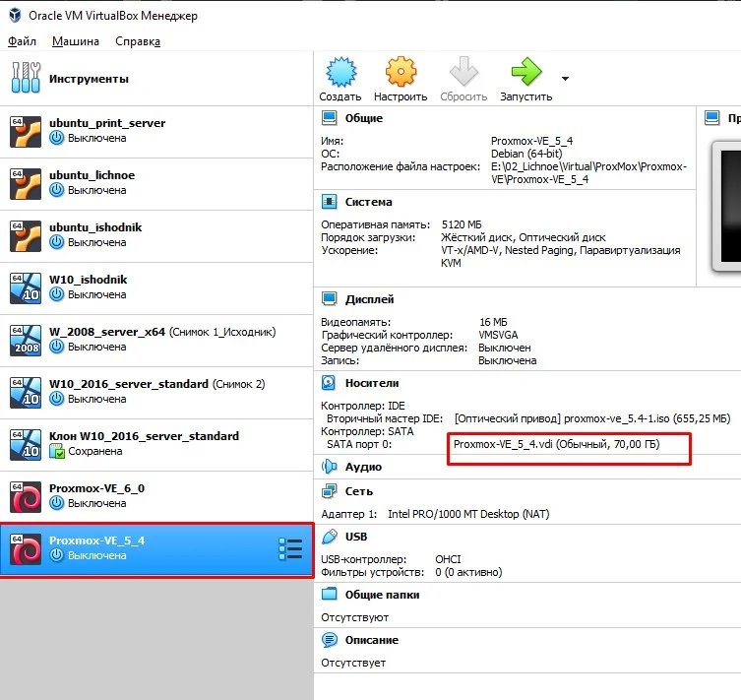The image size is (741, 700).
Task: Click the saved state icon for Клон W10_2016
Action: coord(57,451)
